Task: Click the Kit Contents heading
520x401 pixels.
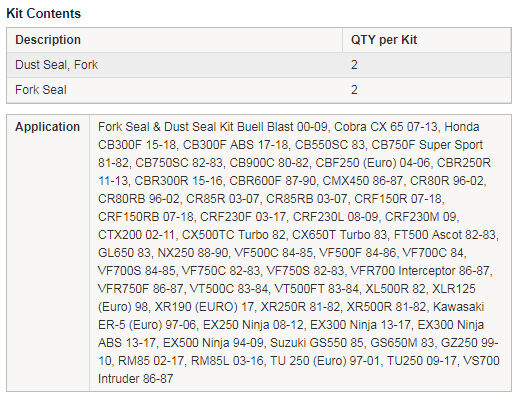Action: click(44, 14)
